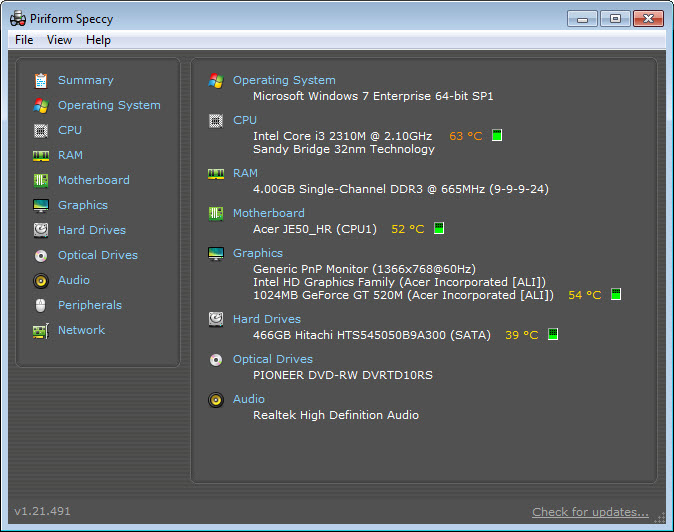
Task: Click the Hard Drives icon in summary pane
Action: (216, 319)
